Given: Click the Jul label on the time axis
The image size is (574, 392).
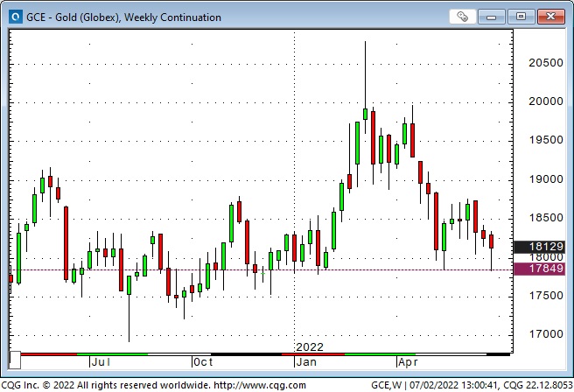Looking at the screenshot, I should (x=101, y=362).
